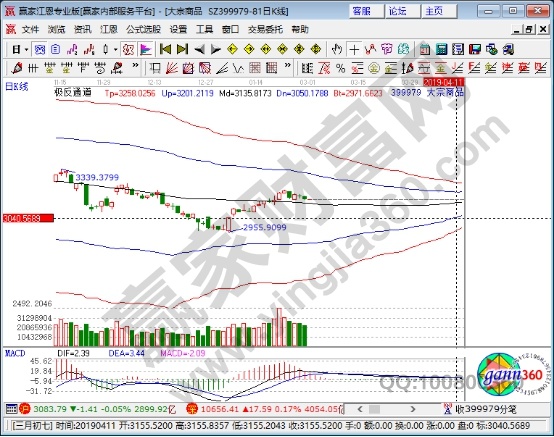Open the 交易委托 menu
The height and width of the screenshot is (437, 554).
point(265,29)
